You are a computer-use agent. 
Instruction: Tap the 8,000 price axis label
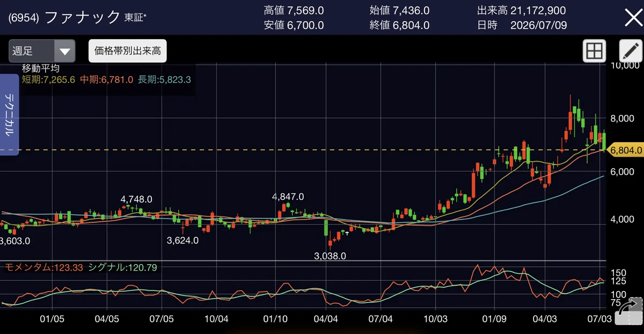pos(623,119)
